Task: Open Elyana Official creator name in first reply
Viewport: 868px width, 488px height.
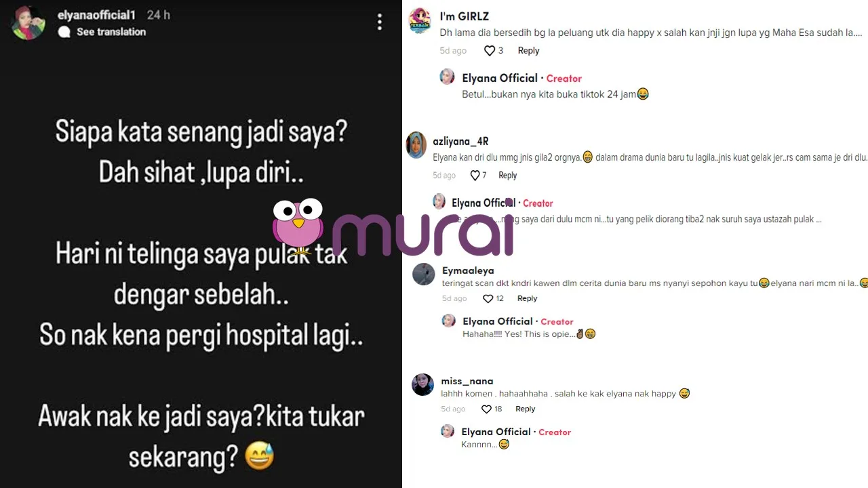Action: coord(500,78)
